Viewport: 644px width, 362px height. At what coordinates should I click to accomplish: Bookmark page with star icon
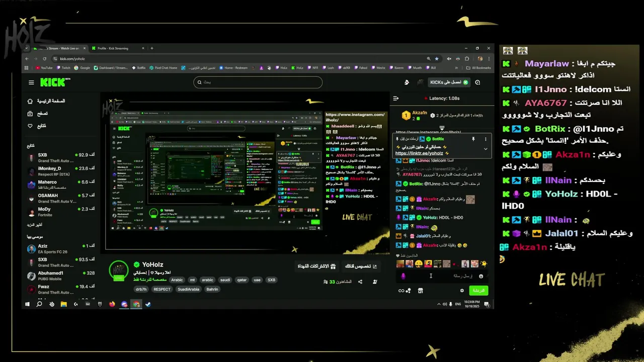pyautogui.click(x=436, y=59)
